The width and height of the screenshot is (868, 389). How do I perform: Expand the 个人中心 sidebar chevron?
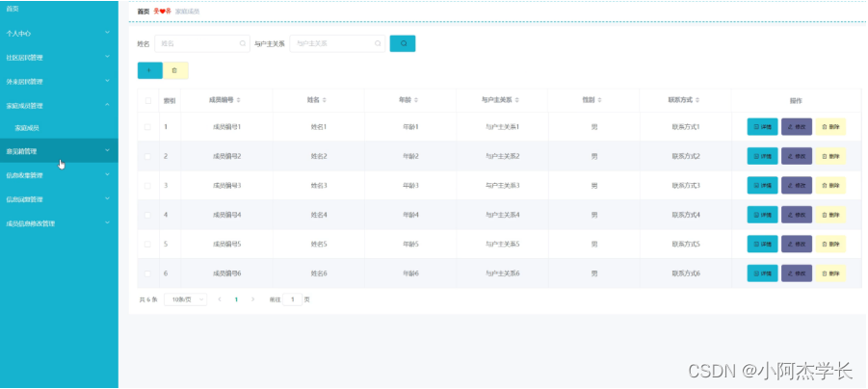tap(107, 33)
